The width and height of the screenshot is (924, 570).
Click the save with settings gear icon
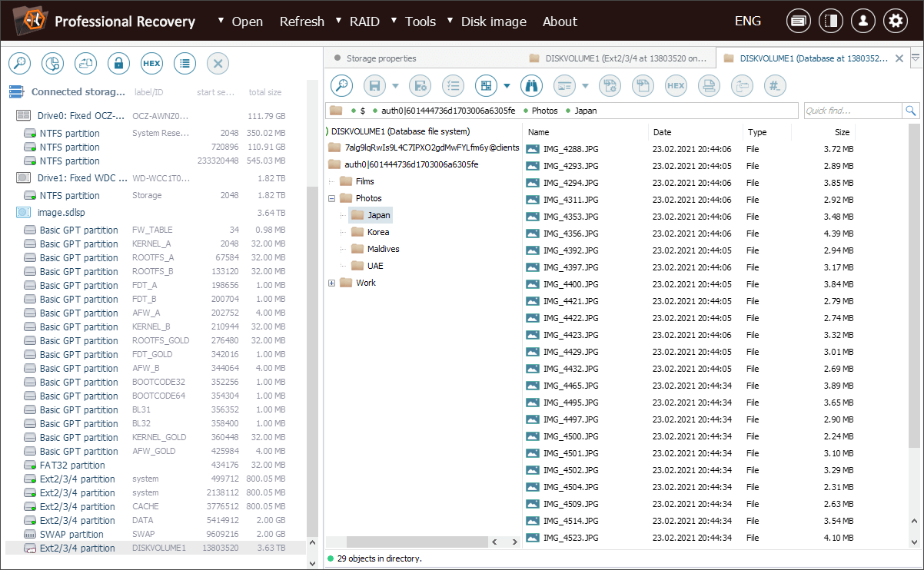[x=420, y=85]
